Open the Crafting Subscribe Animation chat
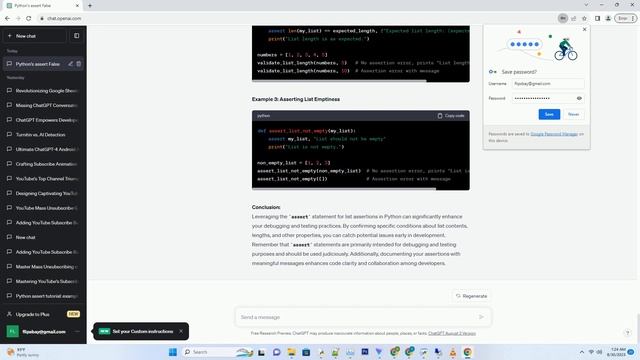640x360 pixels. [43, 164]
